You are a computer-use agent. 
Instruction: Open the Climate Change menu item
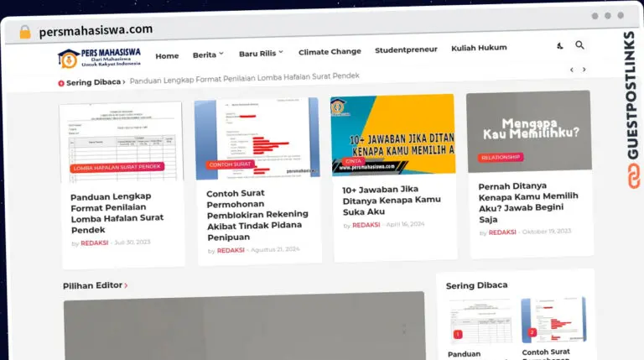[330, 52]
